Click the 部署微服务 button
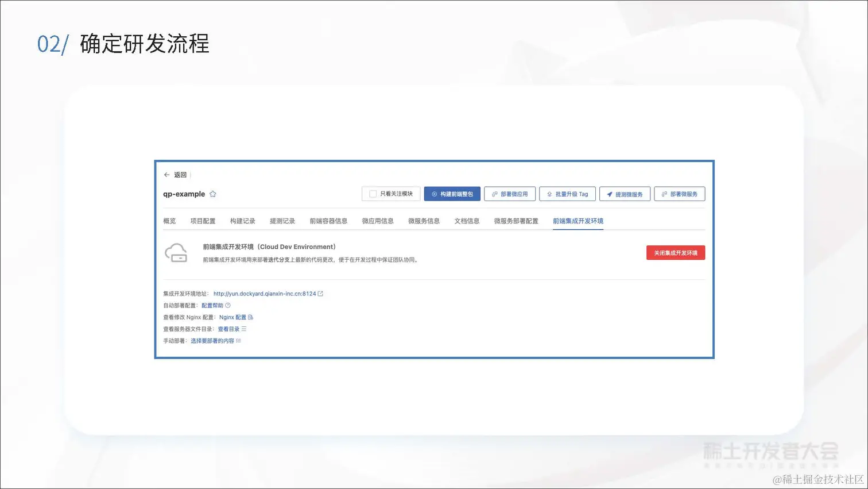Screen dimensions: 868x489 click(x=680, y=194)
